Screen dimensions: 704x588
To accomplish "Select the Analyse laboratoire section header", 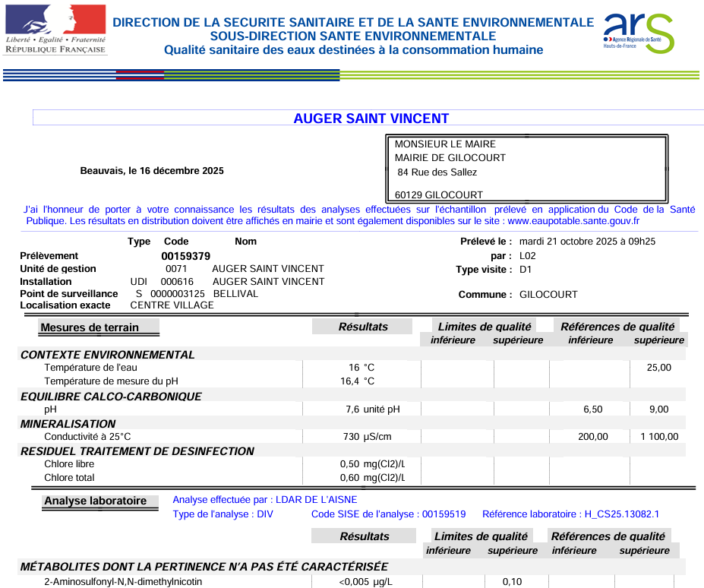I will click(x=95, y=501).
